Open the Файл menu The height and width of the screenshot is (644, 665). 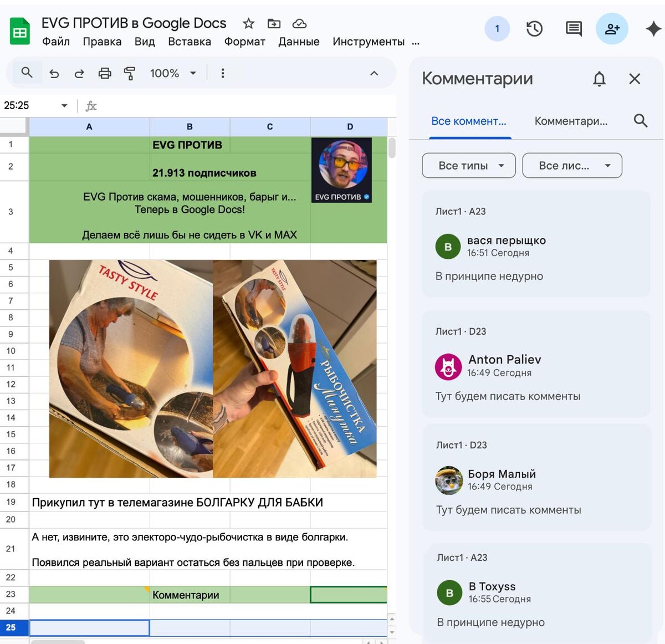point(56,42)
